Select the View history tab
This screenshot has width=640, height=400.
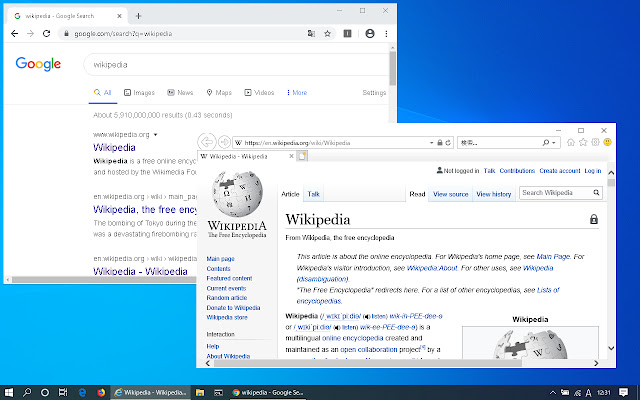click(494, 194)
